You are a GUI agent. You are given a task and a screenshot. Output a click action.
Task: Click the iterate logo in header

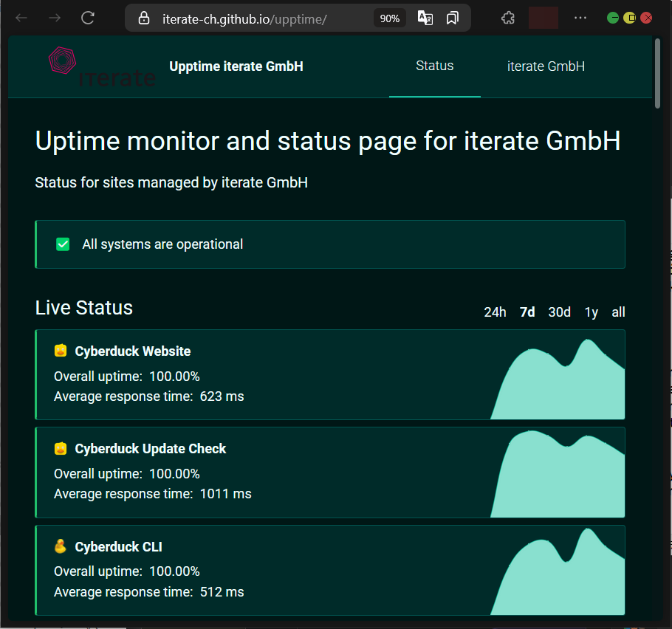(102, 67)
